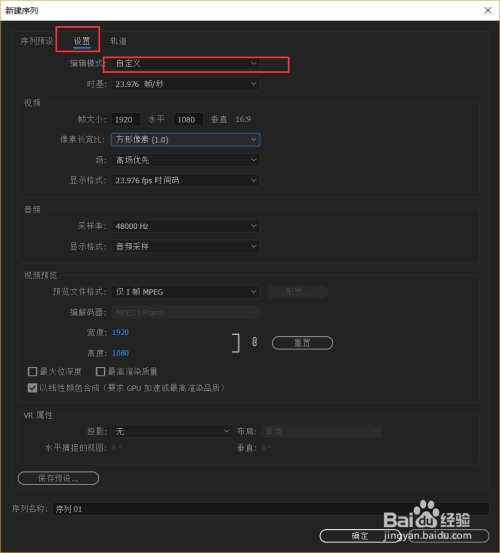Click the 保存预设 button
500x553 pixels.
tap(58, 478)
